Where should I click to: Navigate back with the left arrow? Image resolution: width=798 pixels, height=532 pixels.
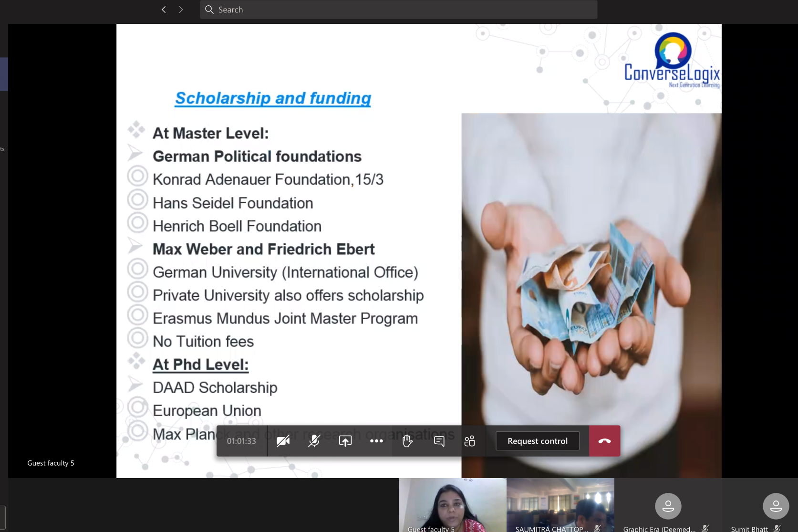[164, 9]
